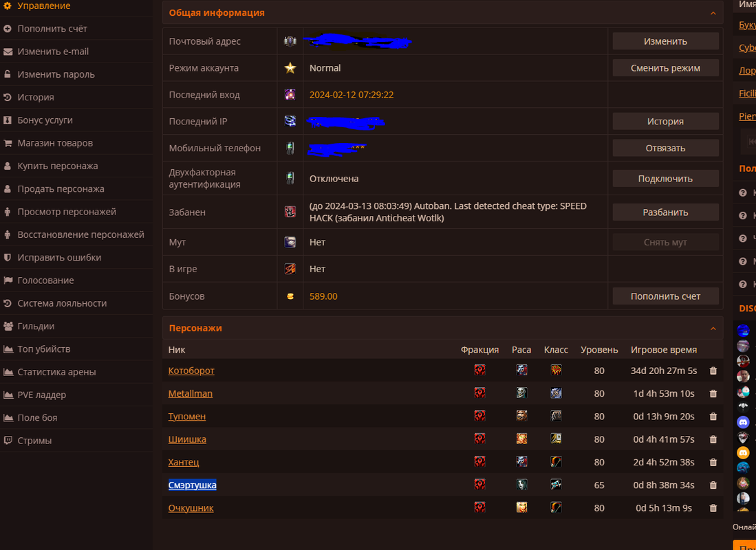Open character link Тупомен
Viewport: 756px width, 550px height.
click(x=186, y=417)
